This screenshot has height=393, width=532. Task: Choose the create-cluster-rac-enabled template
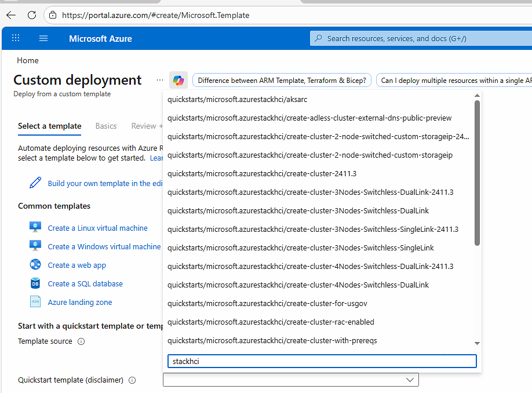(271, 322)
